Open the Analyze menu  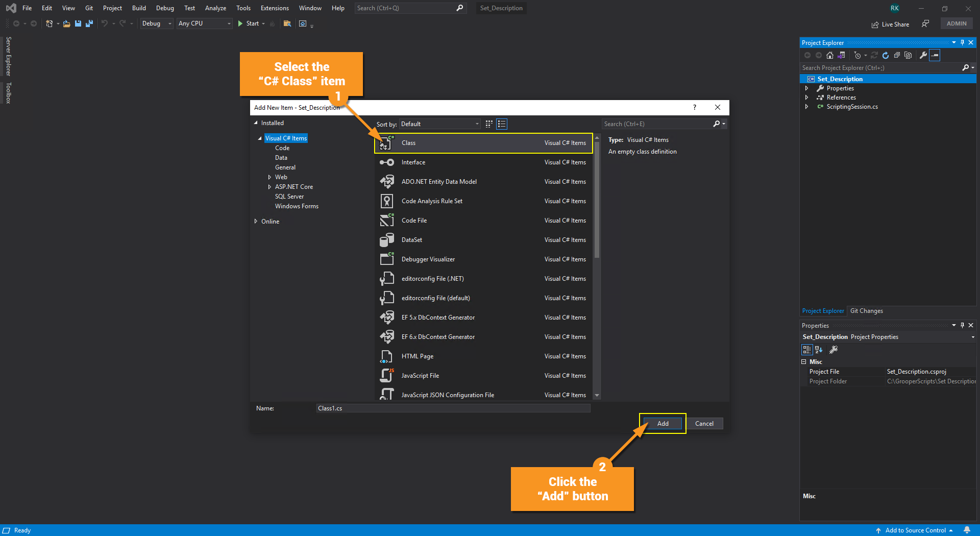(215, 8)
